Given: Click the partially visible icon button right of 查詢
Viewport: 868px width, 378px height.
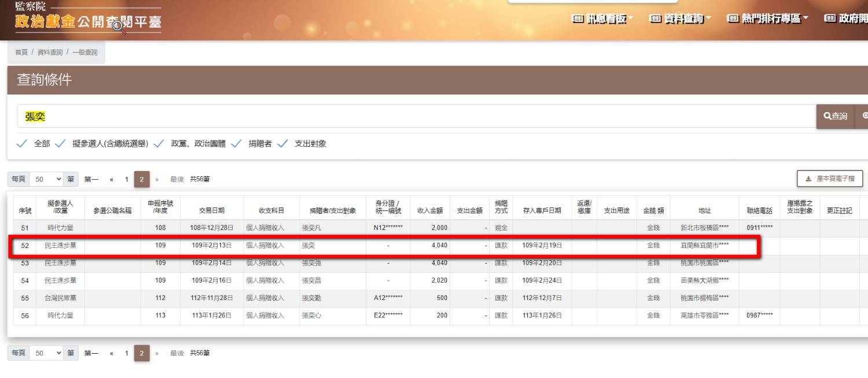Looking at the screenshot, I should tap(863, 116).
